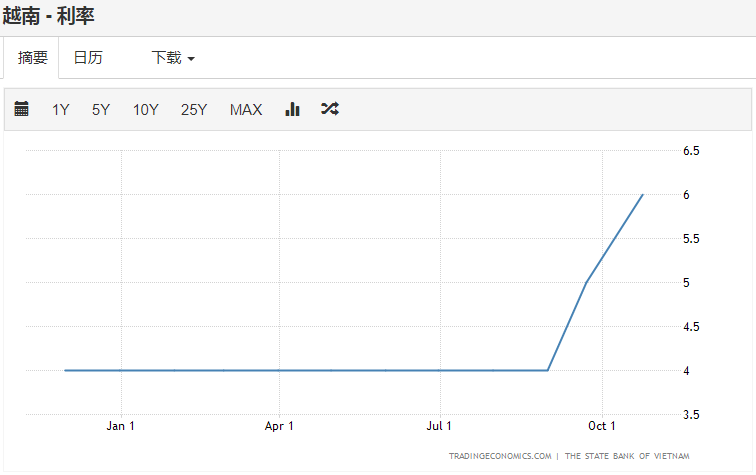Open the calendar date range picker icon
Image resolution: width=756 pixels, height=475 pixels.
[x=21, y=109]
